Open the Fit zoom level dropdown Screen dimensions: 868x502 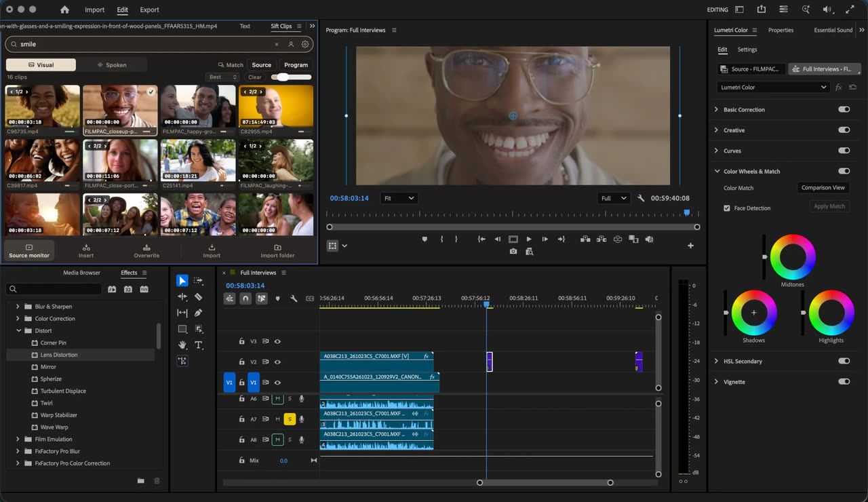(398, 198)
